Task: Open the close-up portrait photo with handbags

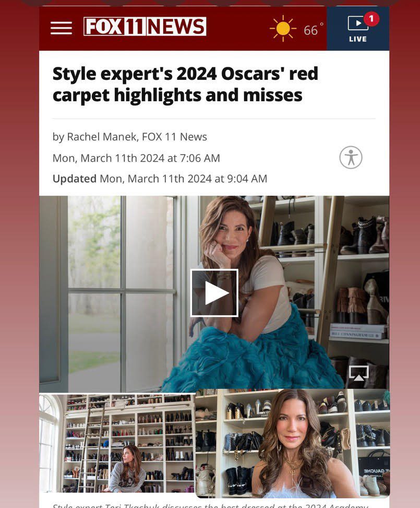Action: click(292, 443)
